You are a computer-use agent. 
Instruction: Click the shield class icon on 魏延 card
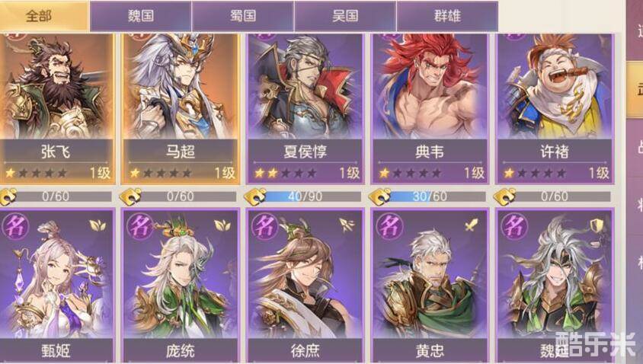point(597,225)
